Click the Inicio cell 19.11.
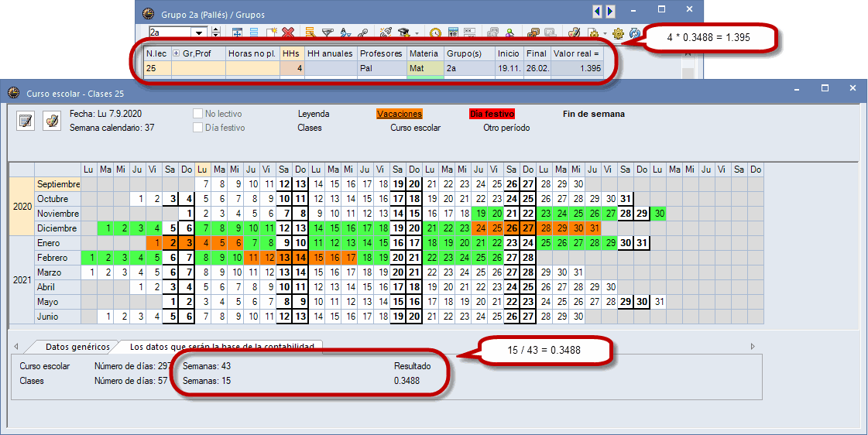This screenshot has height=435, width=868. tap(509, 69)
